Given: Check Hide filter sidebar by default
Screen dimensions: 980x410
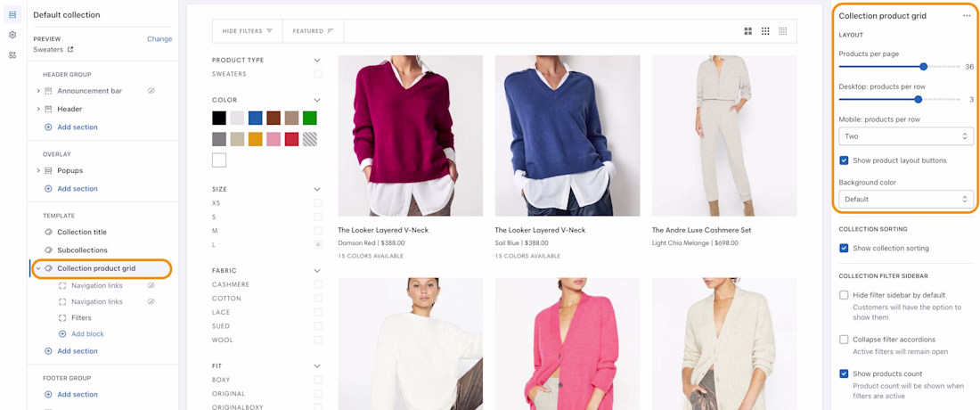Looking at the screenshot, I should (x=844, y=295).
